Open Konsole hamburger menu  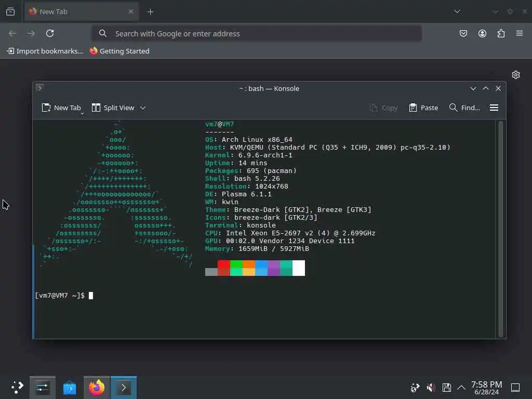point(494,108)
